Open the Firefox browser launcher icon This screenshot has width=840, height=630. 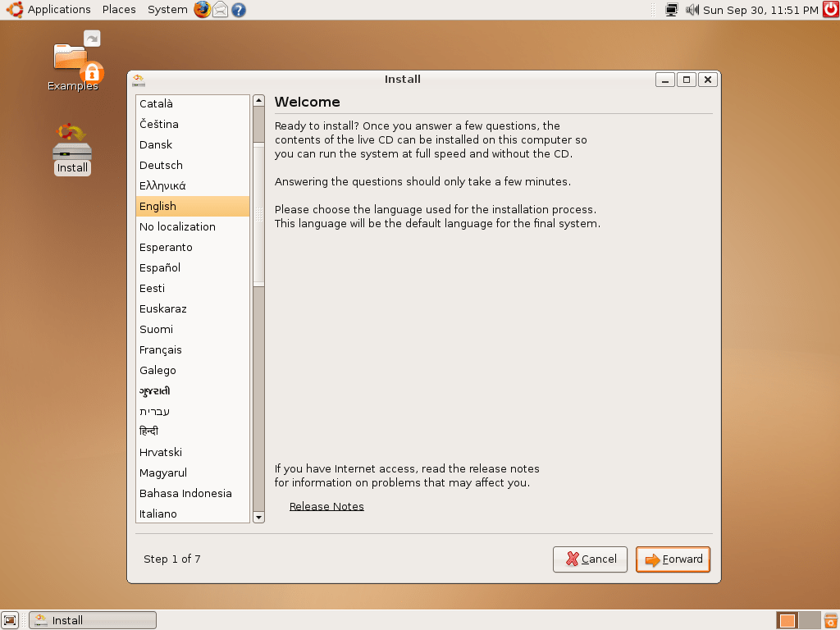[x=202, y=10]
